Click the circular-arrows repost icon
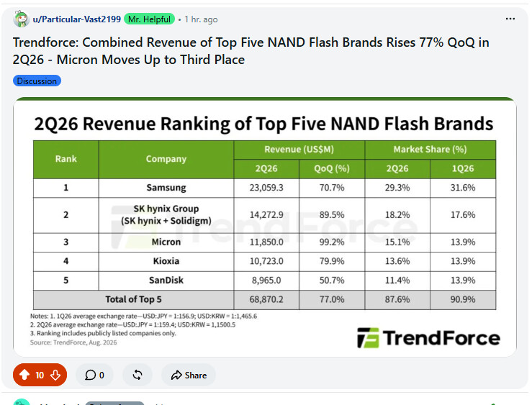Viewport: 532px width, 405px height. 137,375
